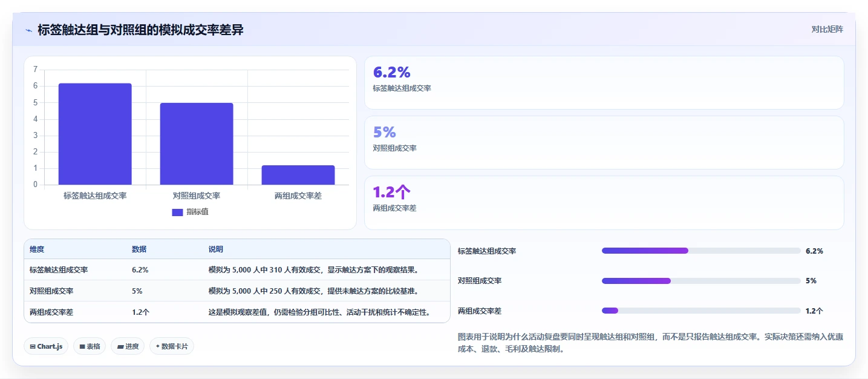Click the 数据 column header

point(139,249)
